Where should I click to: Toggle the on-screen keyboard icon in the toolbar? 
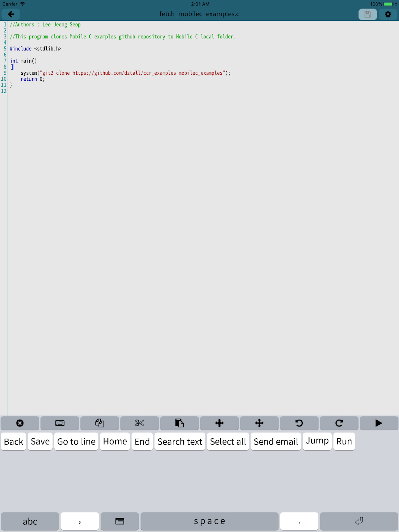click(x=60, y=423)
